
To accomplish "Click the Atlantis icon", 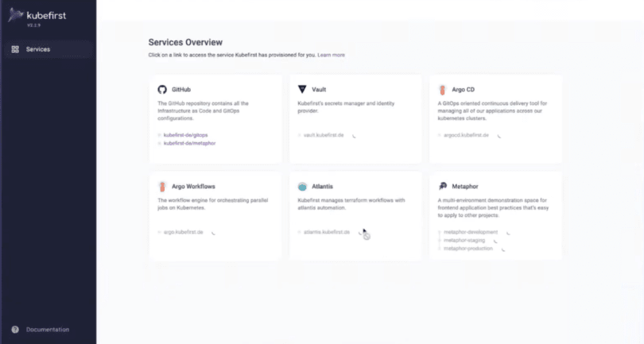I will coord(302,187).
